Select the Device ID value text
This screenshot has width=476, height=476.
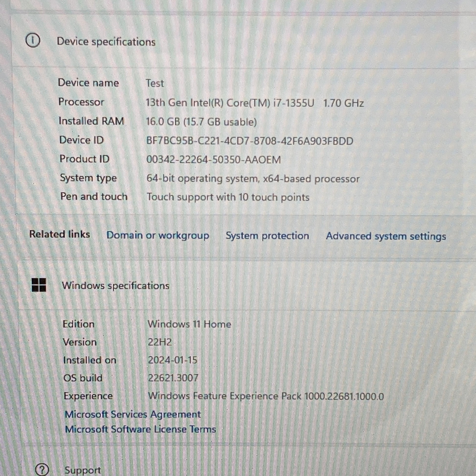pyautogui.click(x=249, y=141)
